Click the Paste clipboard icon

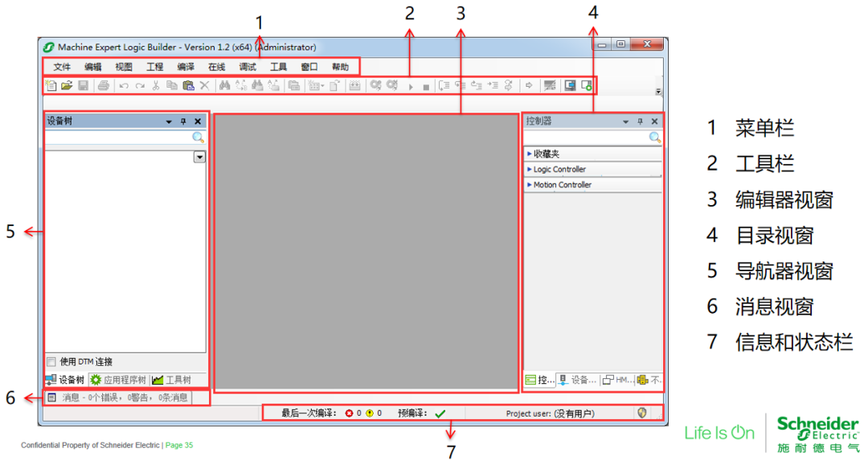pos(189,85)
